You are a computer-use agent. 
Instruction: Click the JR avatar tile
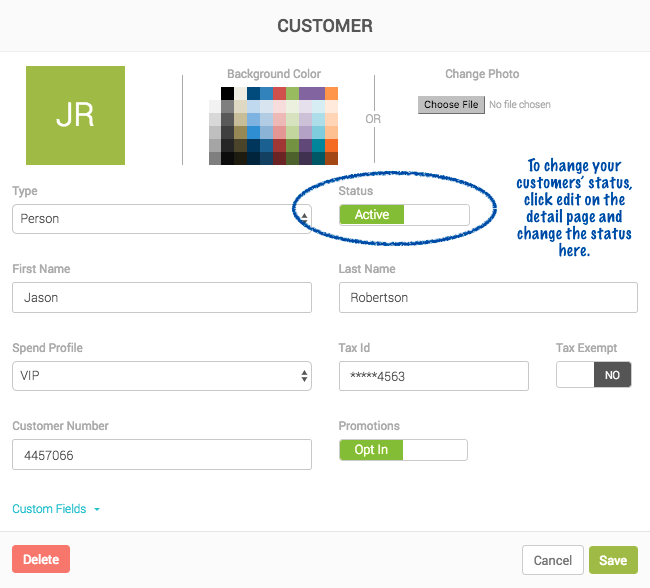point(75,115)
